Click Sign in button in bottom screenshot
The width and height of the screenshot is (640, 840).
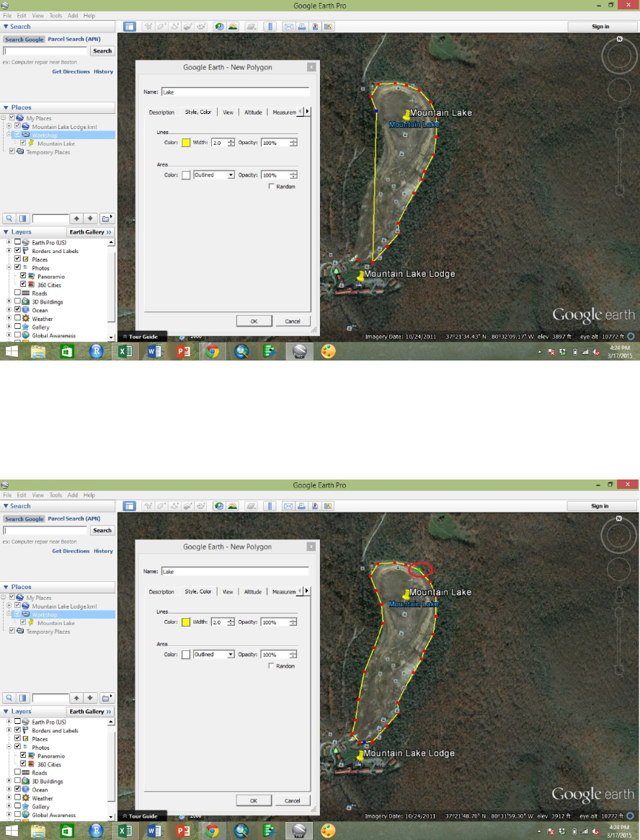600,505
